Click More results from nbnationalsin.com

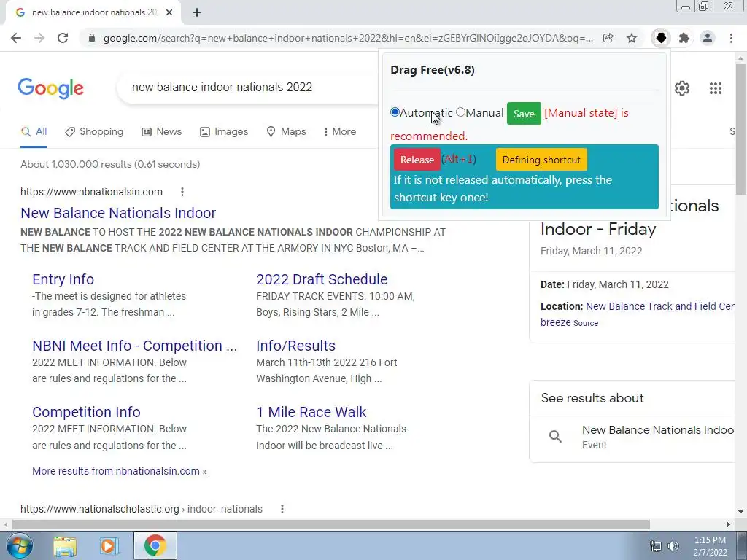point(119,471)
